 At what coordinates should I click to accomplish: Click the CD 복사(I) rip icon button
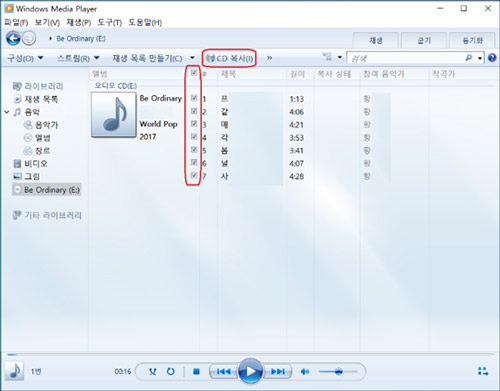tap(229, 58)
